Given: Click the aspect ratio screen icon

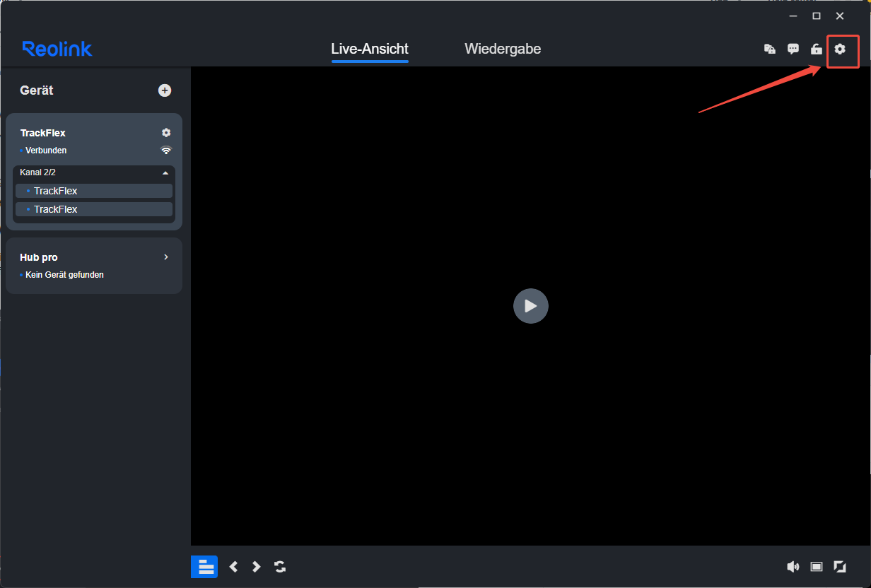Looking at the screenshot, I should pyautogui.click(x=817, y=566).
